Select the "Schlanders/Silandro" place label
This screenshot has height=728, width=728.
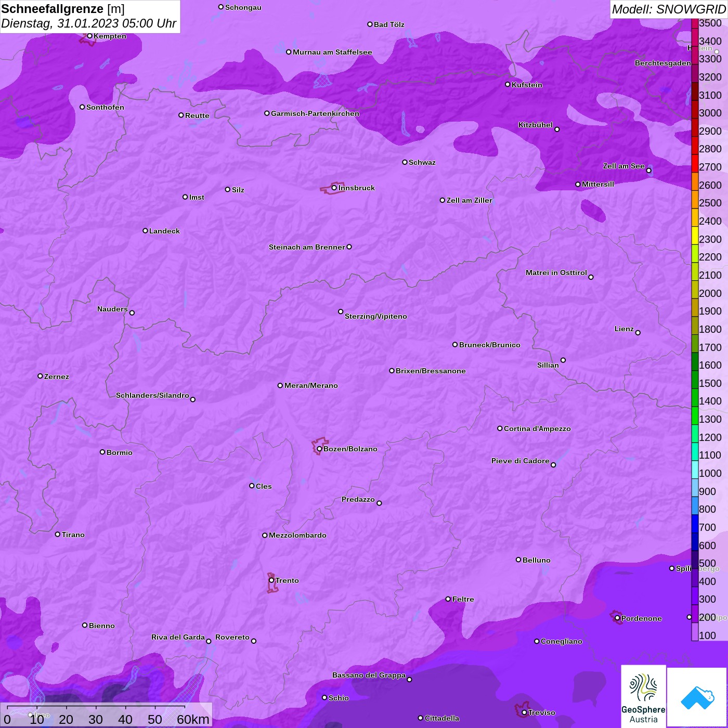point(152,395)
